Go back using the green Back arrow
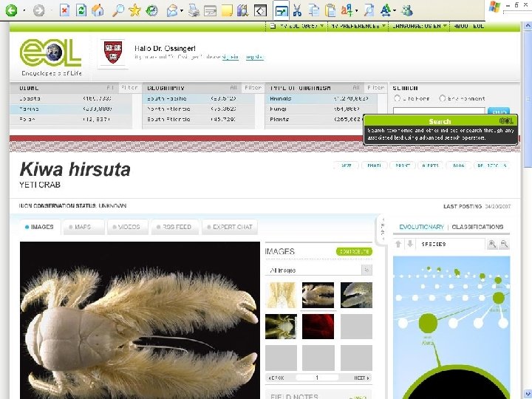Viewport: 532px width, 399px height. pos(11,10)
